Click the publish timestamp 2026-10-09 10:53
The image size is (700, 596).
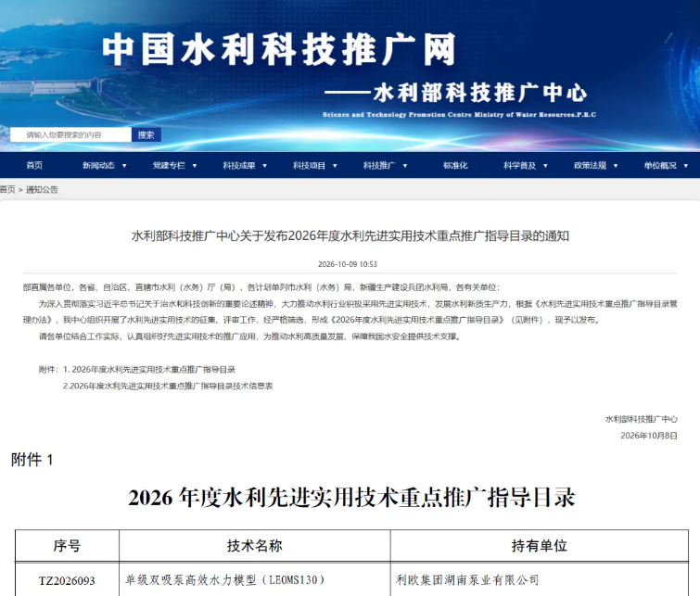click(348, 264)
